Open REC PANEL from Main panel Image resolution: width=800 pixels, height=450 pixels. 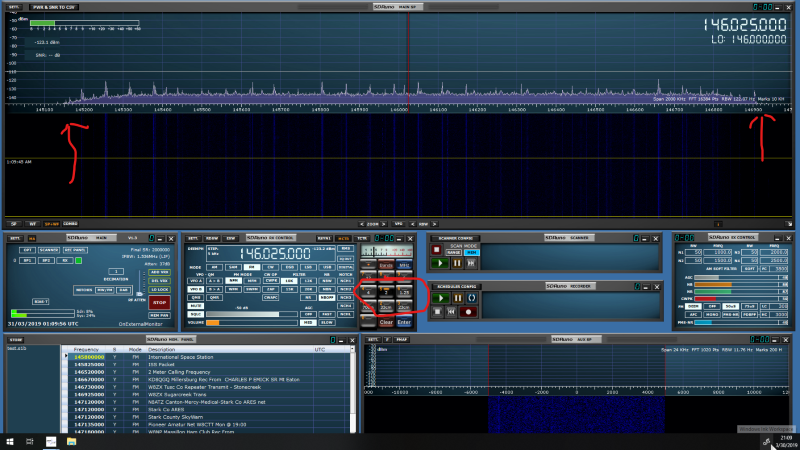(76, 250)
